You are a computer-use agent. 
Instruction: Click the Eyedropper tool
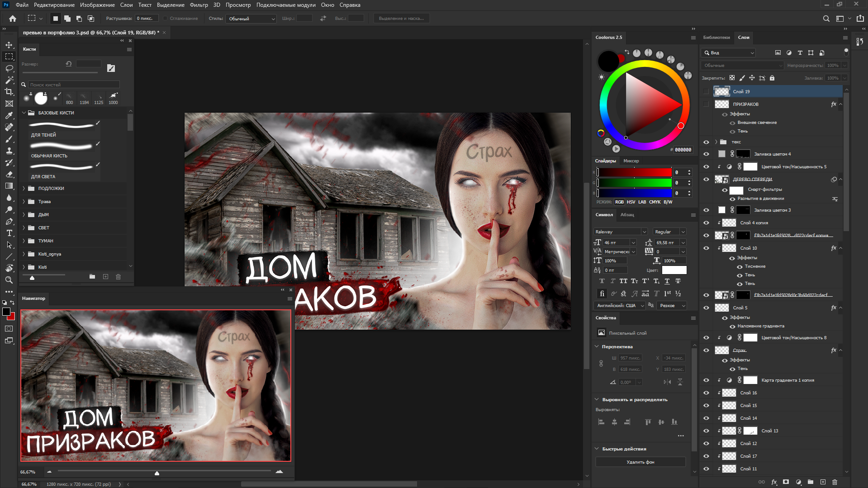[9, 115]
